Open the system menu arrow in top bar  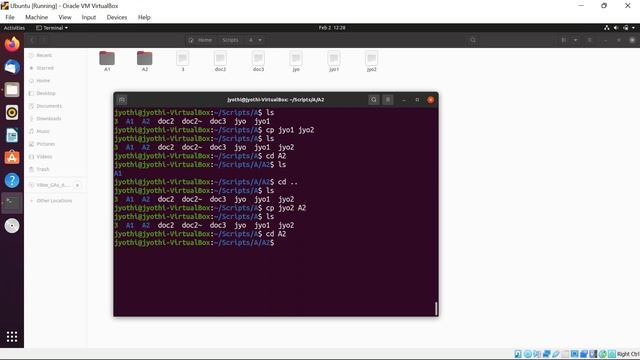[633, 28]
